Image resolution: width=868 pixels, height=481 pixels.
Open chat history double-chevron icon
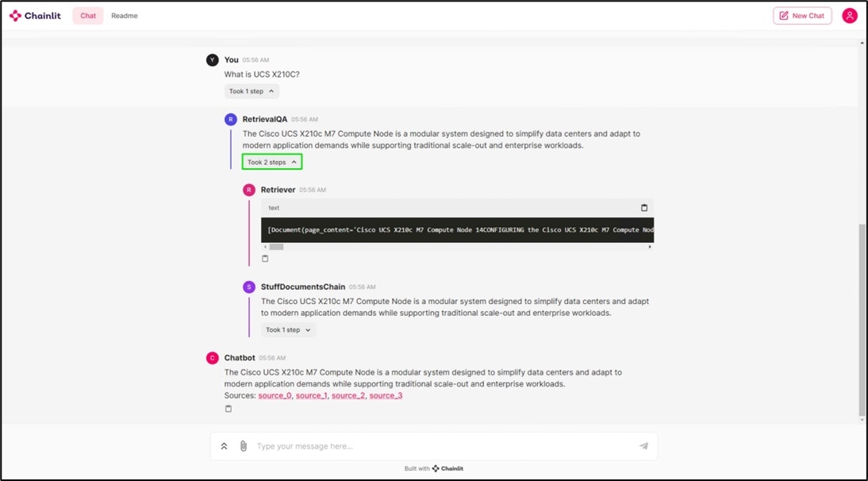point(225,446)
